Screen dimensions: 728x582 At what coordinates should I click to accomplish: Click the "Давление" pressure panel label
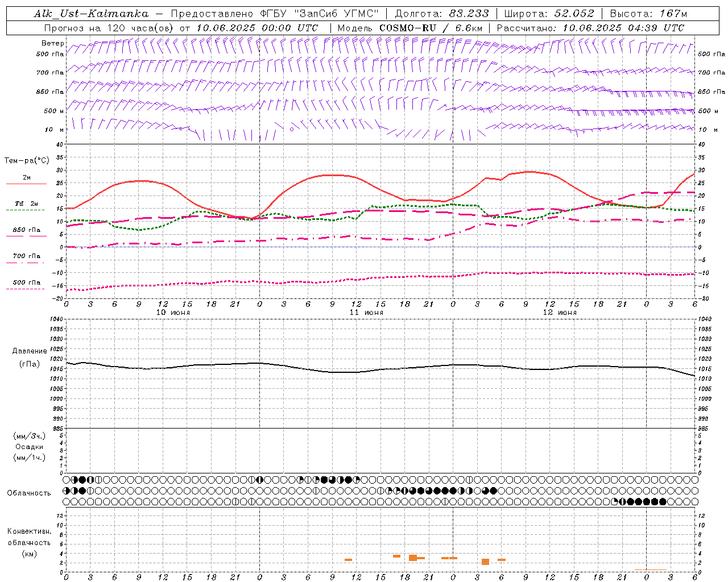30,351
